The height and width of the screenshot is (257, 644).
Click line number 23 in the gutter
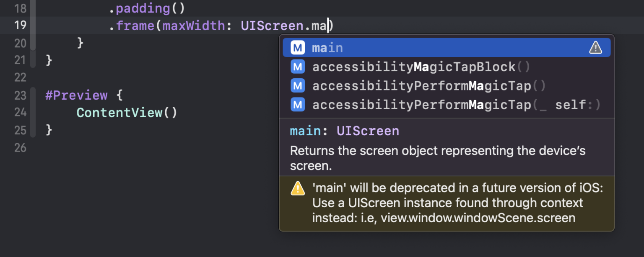20,95
